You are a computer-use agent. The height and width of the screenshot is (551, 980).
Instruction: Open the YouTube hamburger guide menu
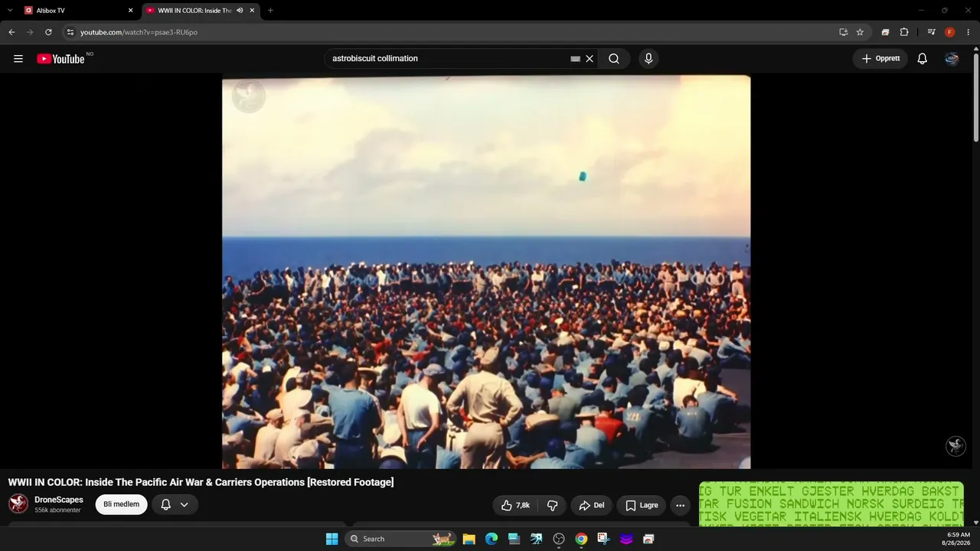click(18, 59)
